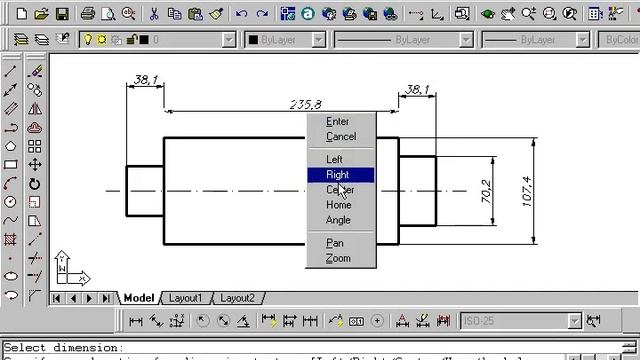Toggle layer on/off lightbulb icon
The height and width of the screenshot is (360, 640).
pos(88,40)
